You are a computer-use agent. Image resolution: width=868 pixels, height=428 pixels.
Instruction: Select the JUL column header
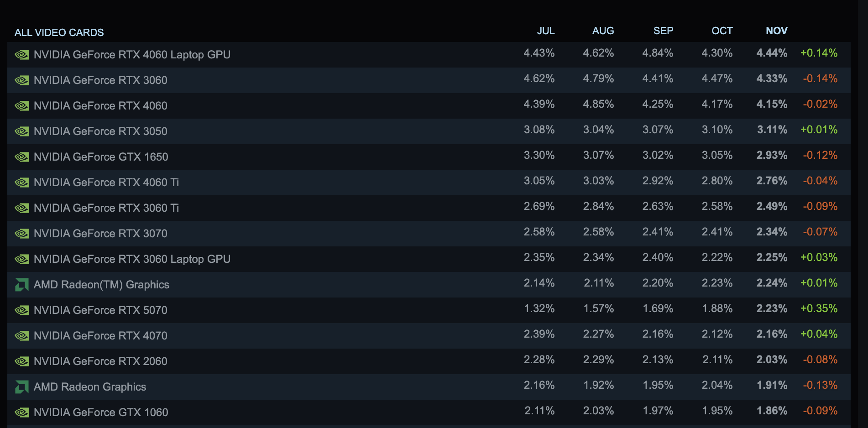pos(545,31)
